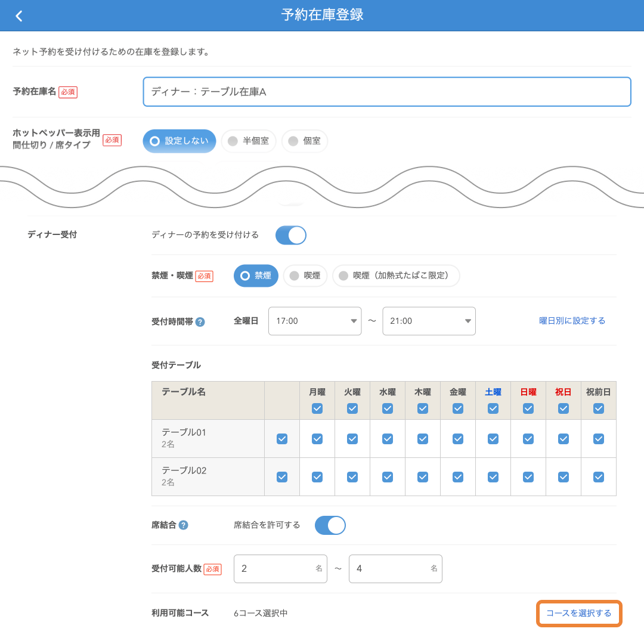Click the テーブル名 column header
The width and height of the screenshot is (644, 644).
208,401
